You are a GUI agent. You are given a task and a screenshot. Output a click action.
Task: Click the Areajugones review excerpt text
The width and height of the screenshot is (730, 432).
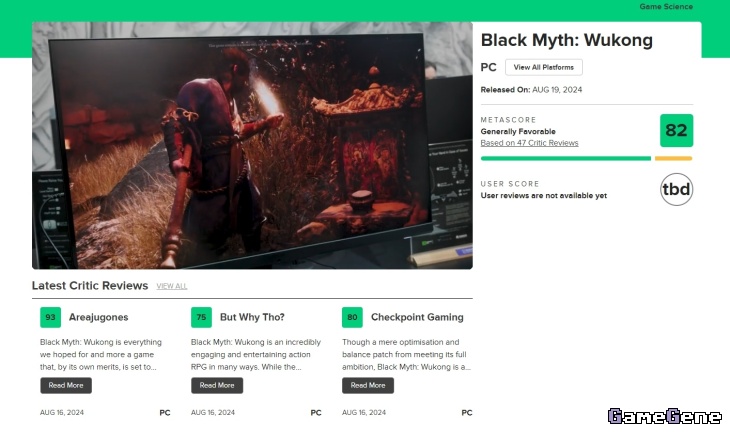(101, 355)
